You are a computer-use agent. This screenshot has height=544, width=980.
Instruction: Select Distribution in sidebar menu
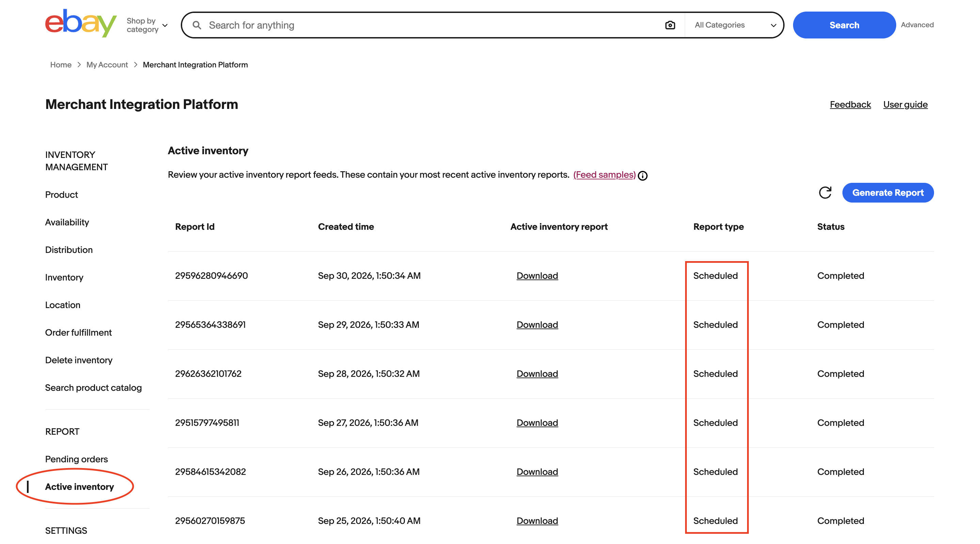[x=69, y=250]
